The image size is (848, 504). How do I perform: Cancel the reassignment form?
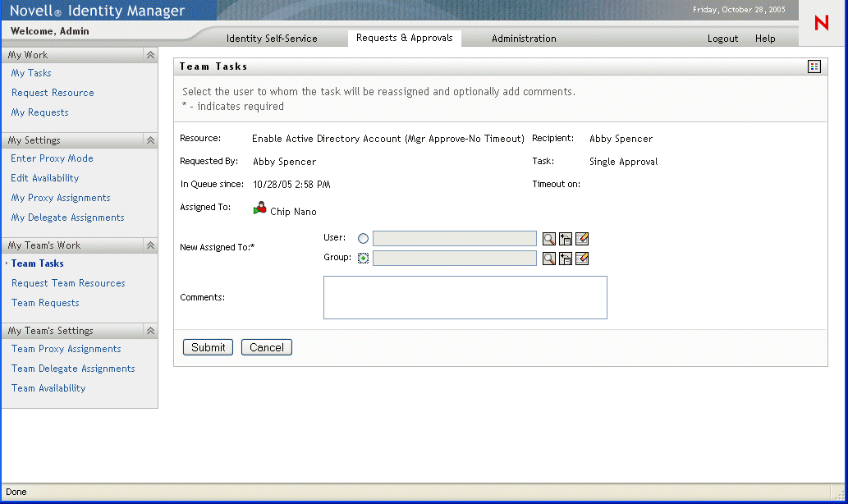(267, 347)
